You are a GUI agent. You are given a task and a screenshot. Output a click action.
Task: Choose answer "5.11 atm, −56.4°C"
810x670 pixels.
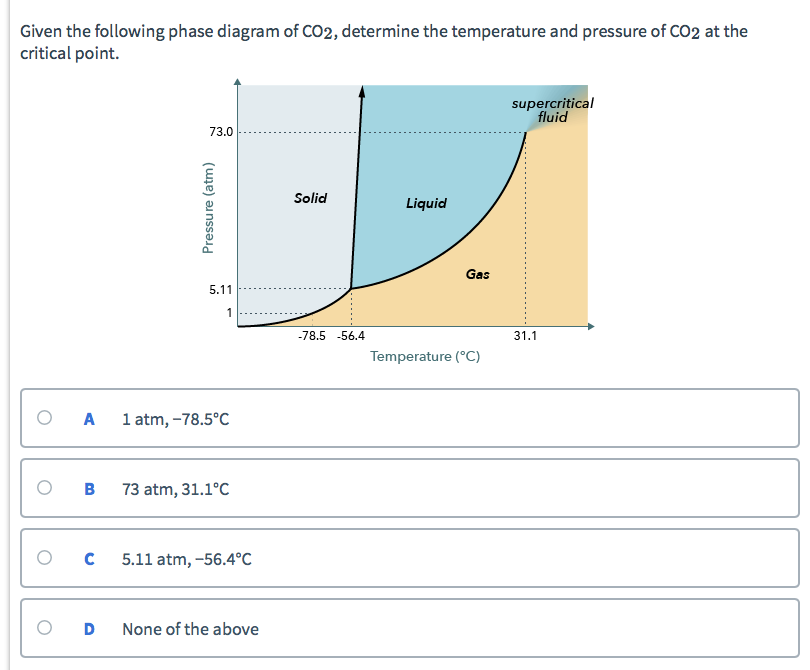185,559
